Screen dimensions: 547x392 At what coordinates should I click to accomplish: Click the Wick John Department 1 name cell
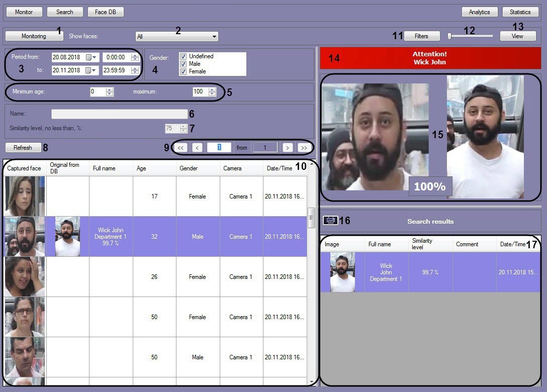111,236
